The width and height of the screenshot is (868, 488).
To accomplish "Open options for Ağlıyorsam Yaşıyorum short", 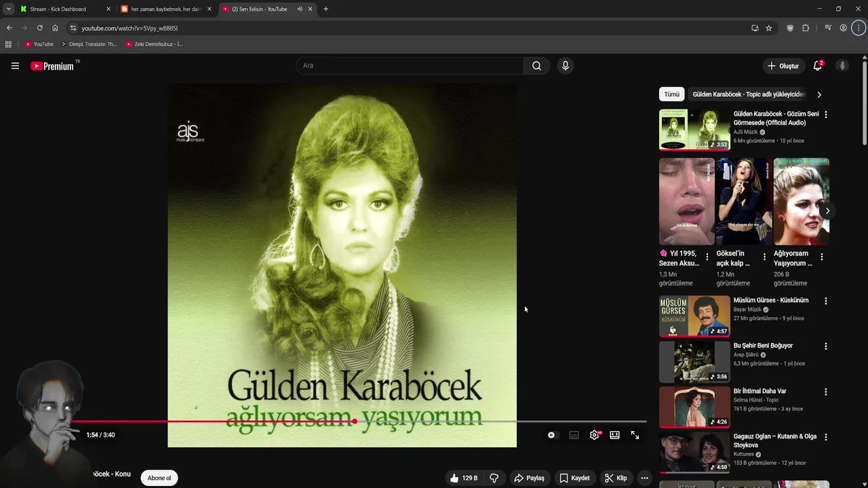I will coord(821,257).
